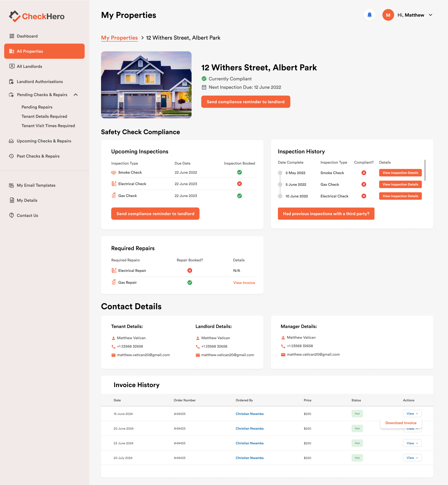Screen dimensions: 448x485
Task: Open the Dashboard from sidebar
Action: coord(27,36)
